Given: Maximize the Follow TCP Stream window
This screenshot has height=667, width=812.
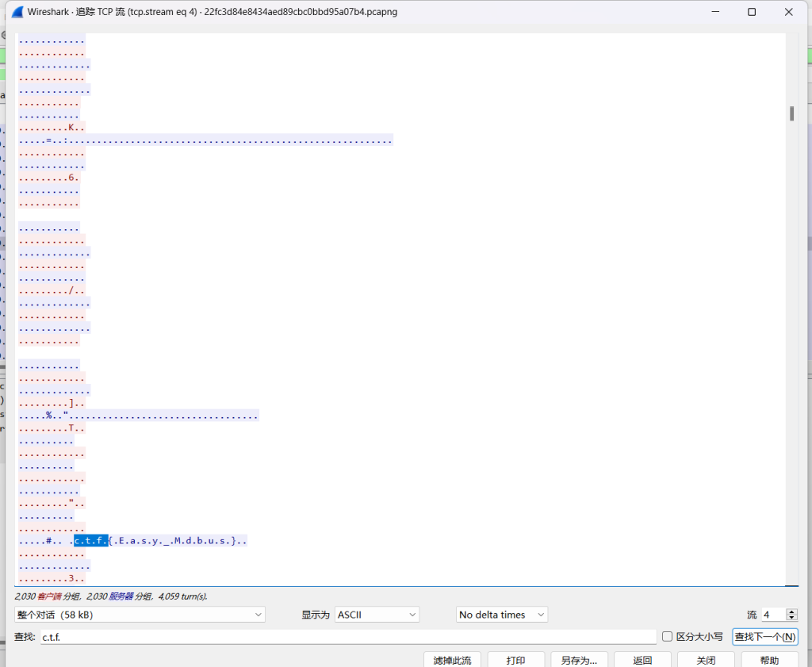Looking at the screenshot, I should coord(752,12).
